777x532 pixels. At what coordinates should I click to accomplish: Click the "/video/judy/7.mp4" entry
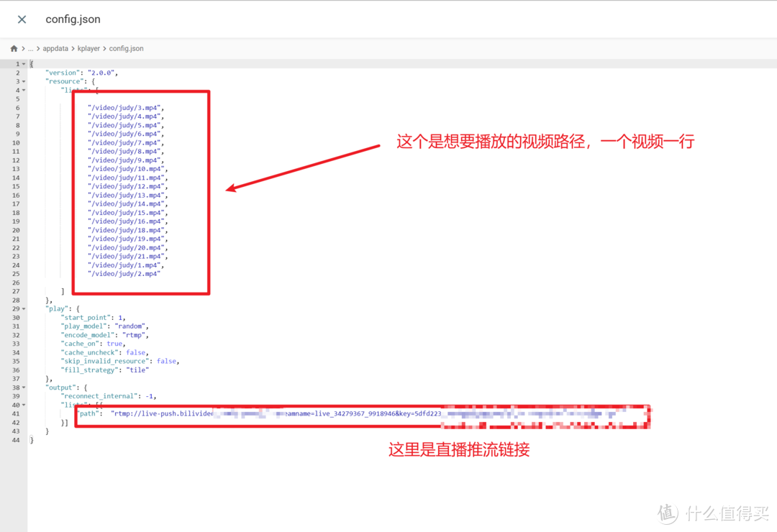tap(126, 142)
